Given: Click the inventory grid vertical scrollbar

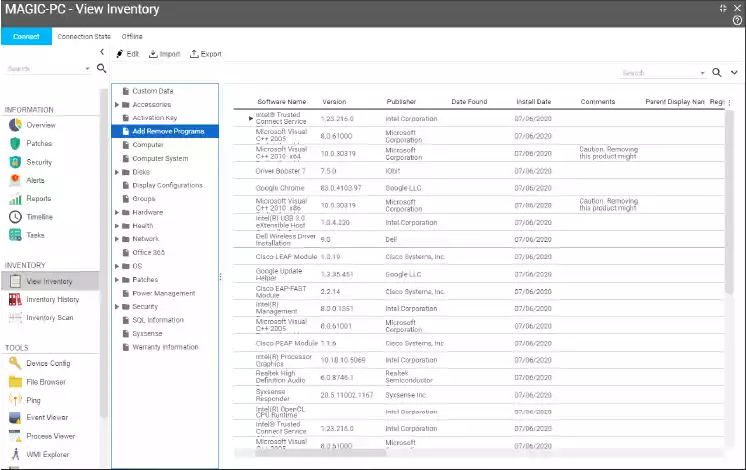Looking at the screenshot, I should click(x=729, y=202).
